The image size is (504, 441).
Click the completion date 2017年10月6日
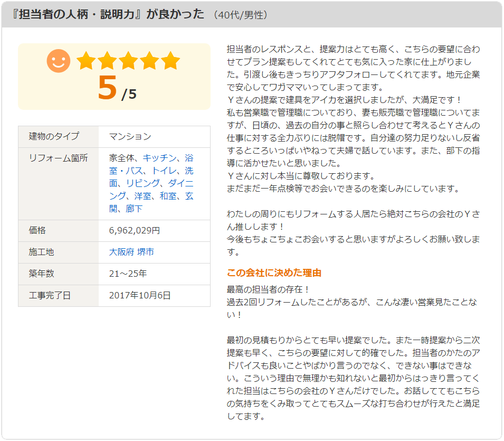[140, 295]
